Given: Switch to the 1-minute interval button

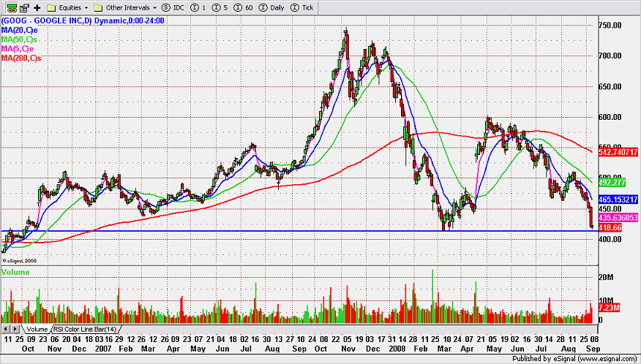Looking at the screenshot, I should (x=198, y=8).
